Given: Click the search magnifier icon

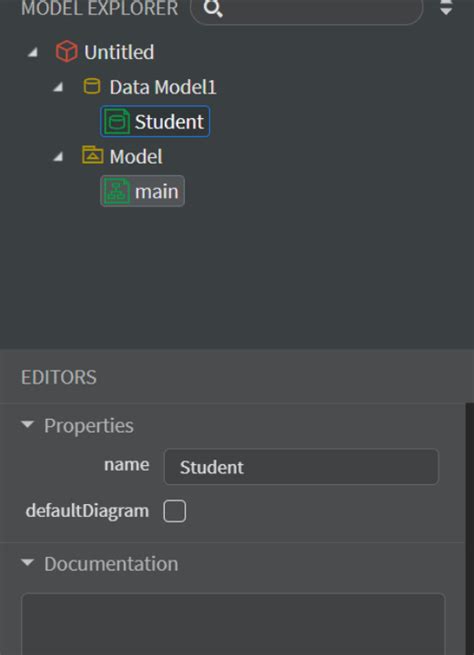Looking at the screenshot, I should click(213, 9).
